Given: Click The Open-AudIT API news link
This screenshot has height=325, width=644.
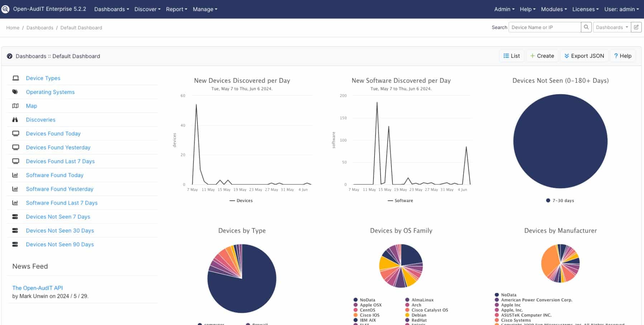Looking at the screenshot, I should point(37,288).
